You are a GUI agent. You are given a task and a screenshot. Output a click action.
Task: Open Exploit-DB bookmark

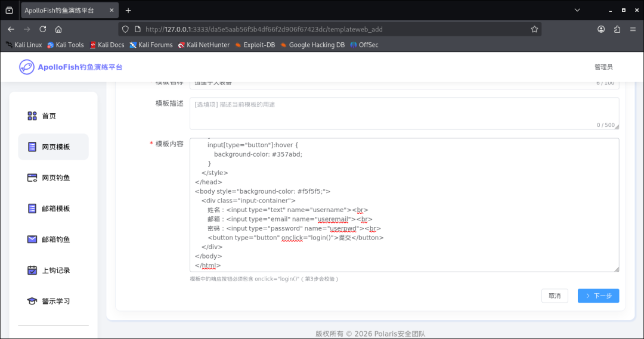tap(255, 45)
